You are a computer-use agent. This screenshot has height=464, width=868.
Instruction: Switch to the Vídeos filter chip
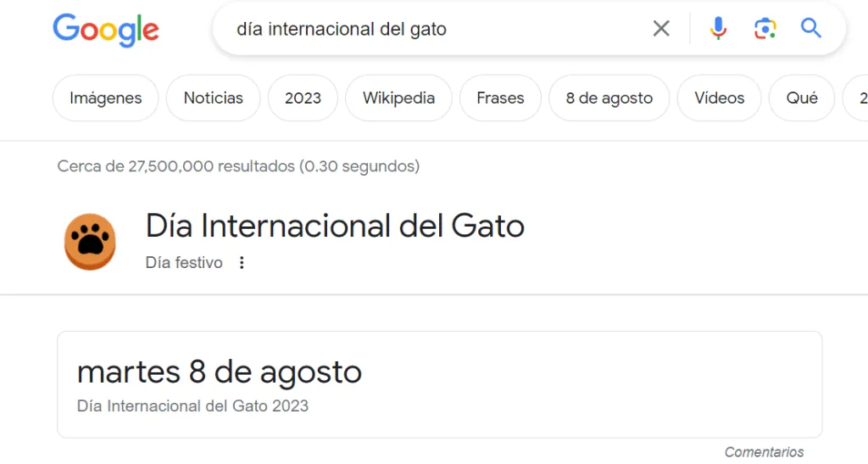[719, 98]
